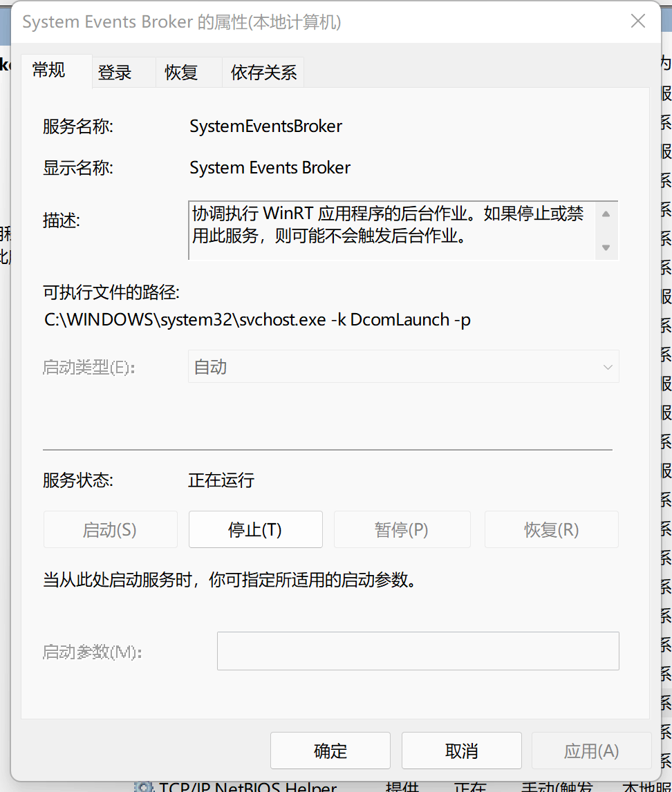The image size is (672, 792).
Task: Select TCP/IP NetBIOS Helper in services list
Action: [248, 787]
